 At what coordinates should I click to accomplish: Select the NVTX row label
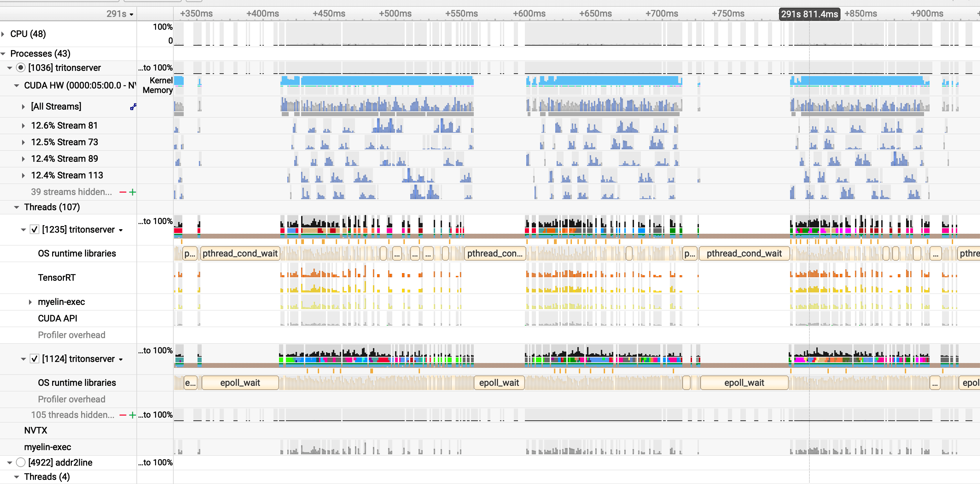point(36,430)
